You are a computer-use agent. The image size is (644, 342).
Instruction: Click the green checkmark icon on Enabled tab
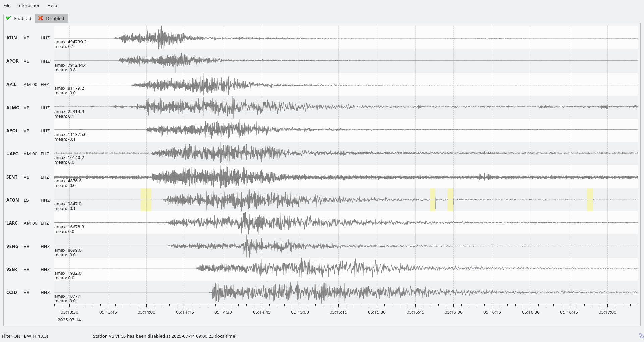(9, 18)
